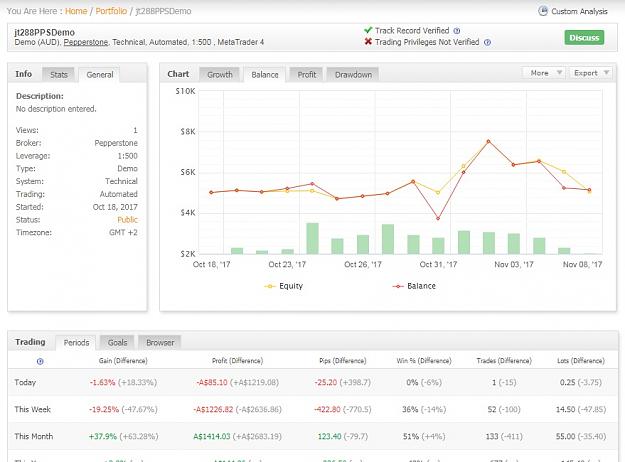
Task: Select the General info tab
Action: [100, 75]
